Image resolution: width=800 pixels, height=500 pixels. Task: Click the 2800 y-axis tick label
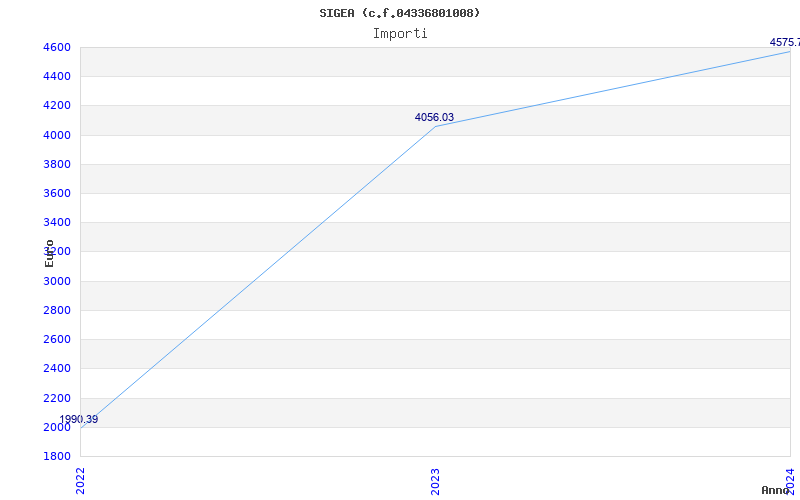click(x=57, y=310)
